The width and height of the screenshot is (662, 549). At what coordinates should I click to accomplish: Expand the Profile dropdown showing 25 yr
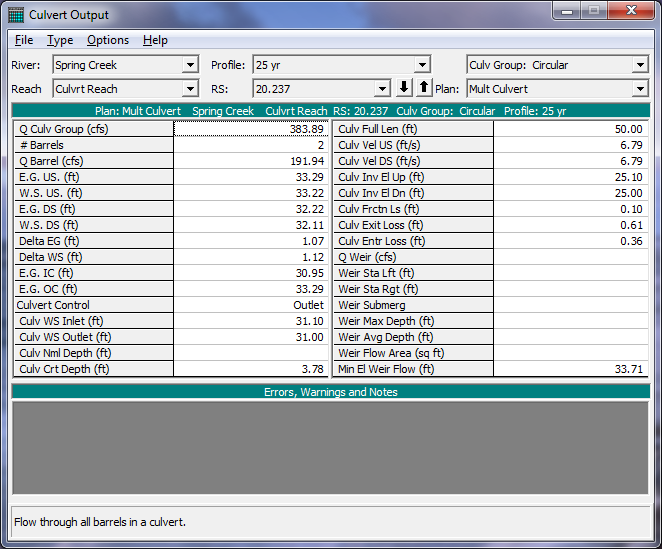point(423,65)
